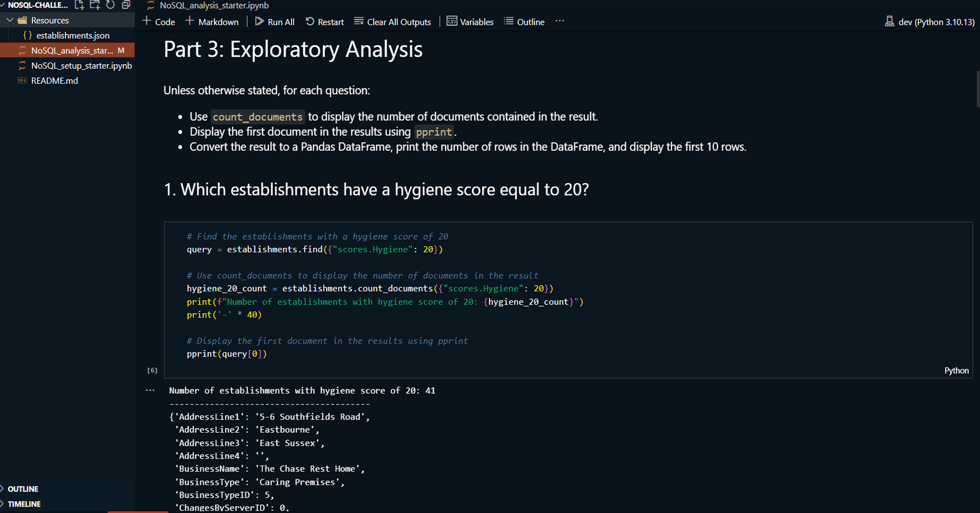Add a new Markdown cell
The width and height of the screenshot is (980, 513).
point(212,22)
